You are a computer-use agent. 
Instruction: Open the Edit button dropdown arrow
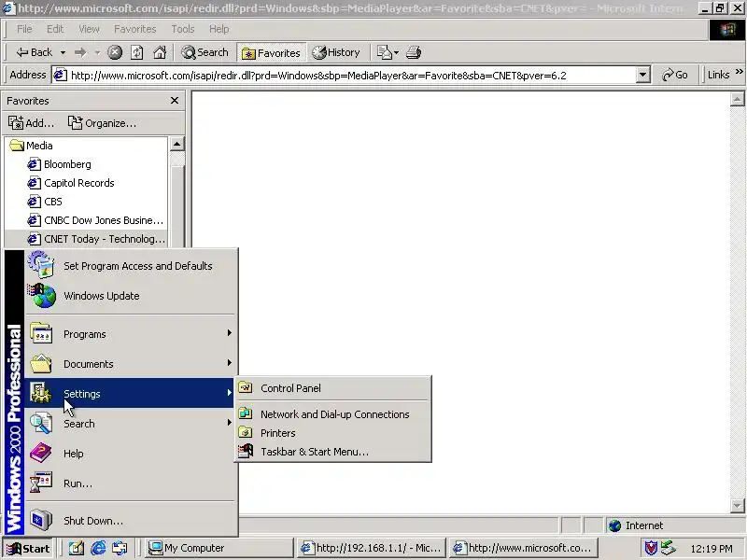pyautogui.click(x=396, y=52)
